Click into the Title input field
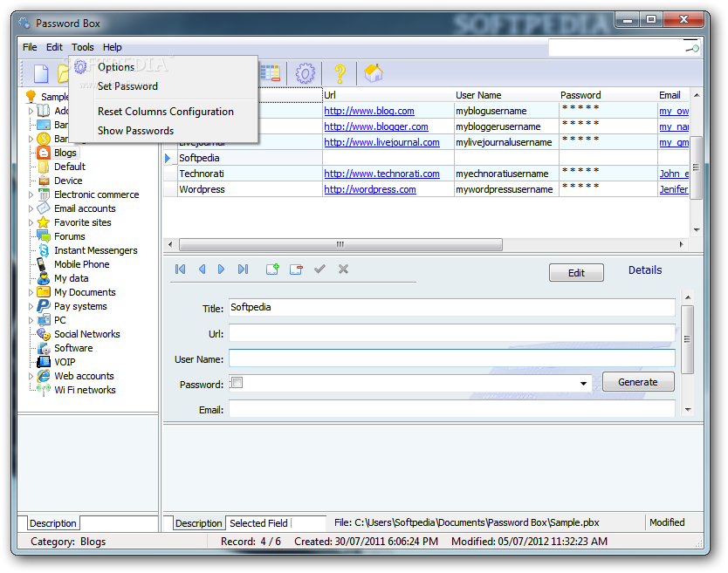This screenshot has height=573, width=728. [x=452, y=308]
